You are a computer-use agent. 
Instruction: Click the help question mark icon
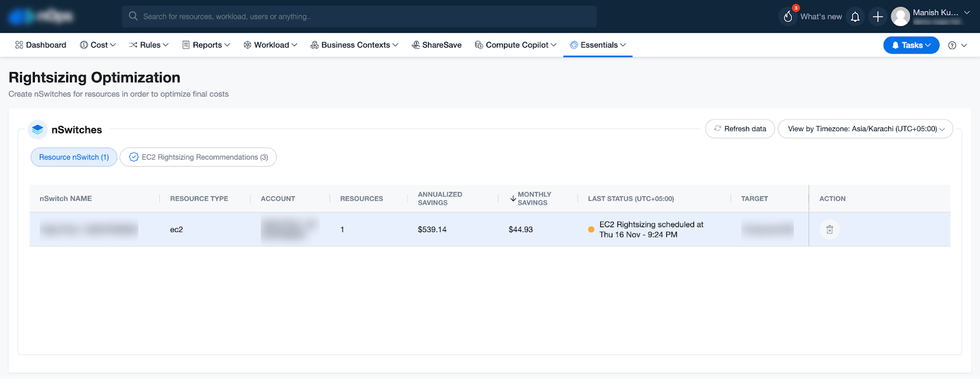coord(952,45)
